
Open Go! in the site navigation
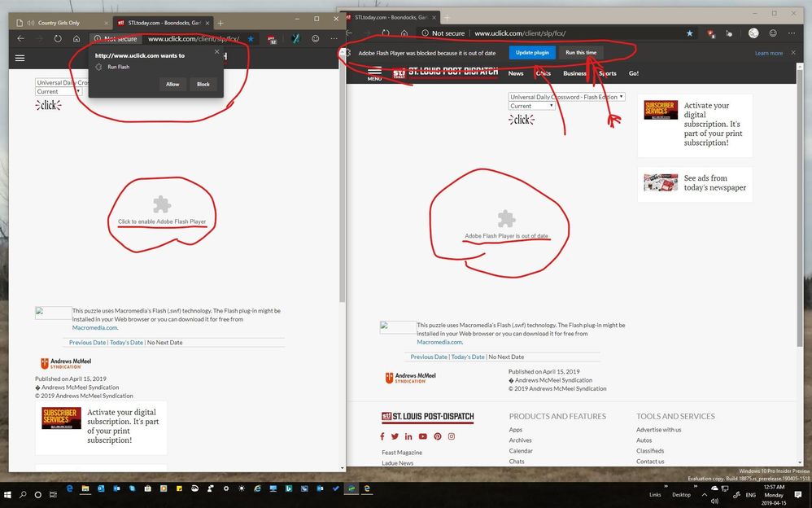(x=633, y=73)
